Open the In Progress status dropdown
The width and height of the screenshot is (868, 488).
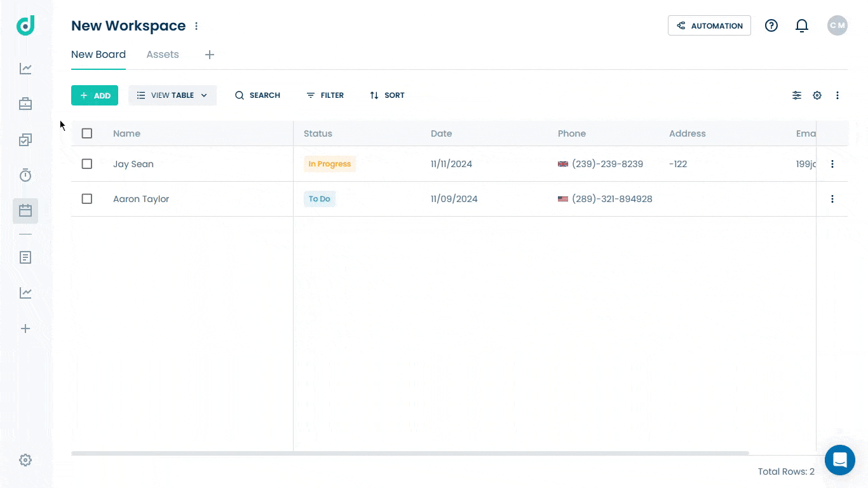click(330, 164)
